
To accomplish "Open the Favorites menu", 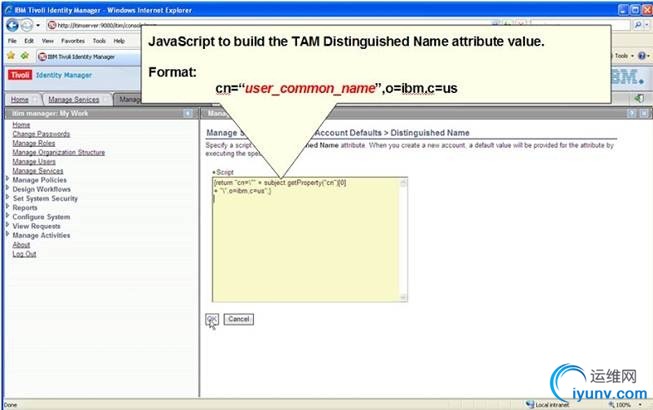I will click(73, 41).
